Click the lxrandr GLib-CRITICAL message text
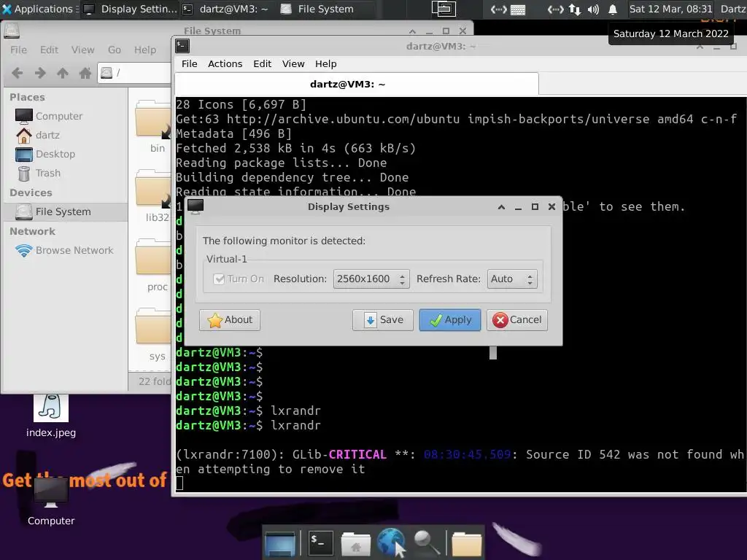Image resolution: width=747 pixels, height=560 pixels. coord(460,462)
